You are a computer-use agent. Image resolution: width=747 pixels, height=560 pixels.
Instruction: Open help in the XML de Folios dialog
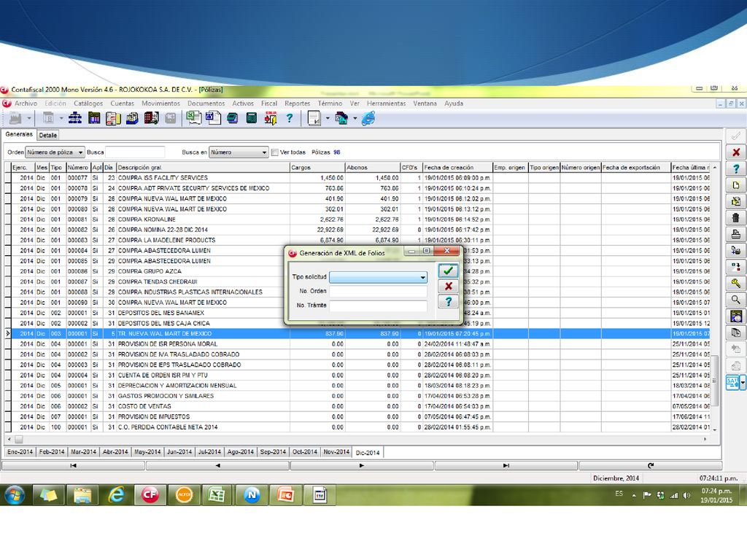448,301
